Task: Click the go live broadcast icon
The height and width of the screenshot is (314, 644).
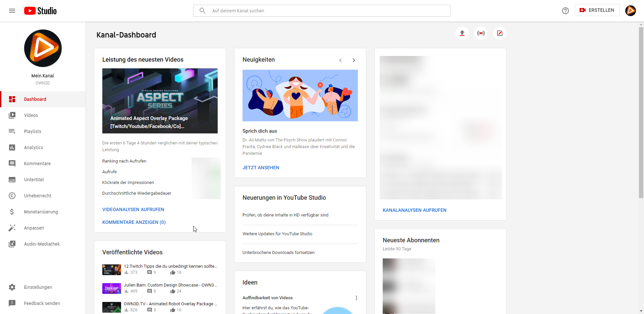Action: (481, 33)
